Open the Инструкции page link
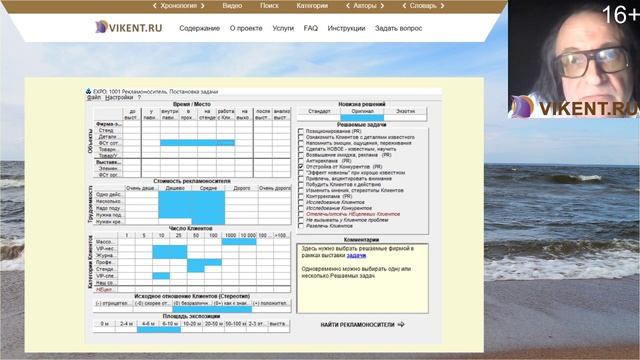The width and height of the screenshot is (640, 360). tap(346, 28)
